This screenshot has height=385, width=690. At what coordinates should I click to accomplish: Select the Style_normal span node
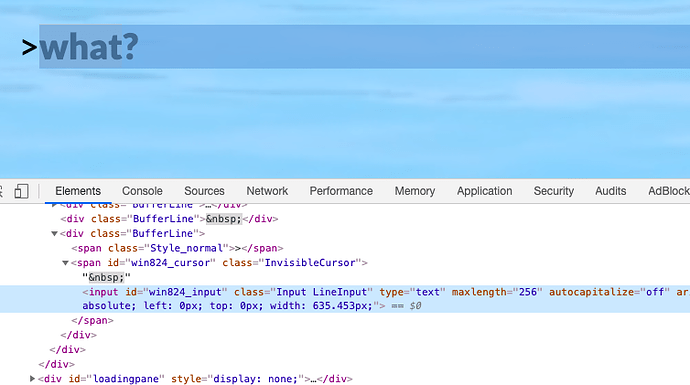(x=177, y=248)
